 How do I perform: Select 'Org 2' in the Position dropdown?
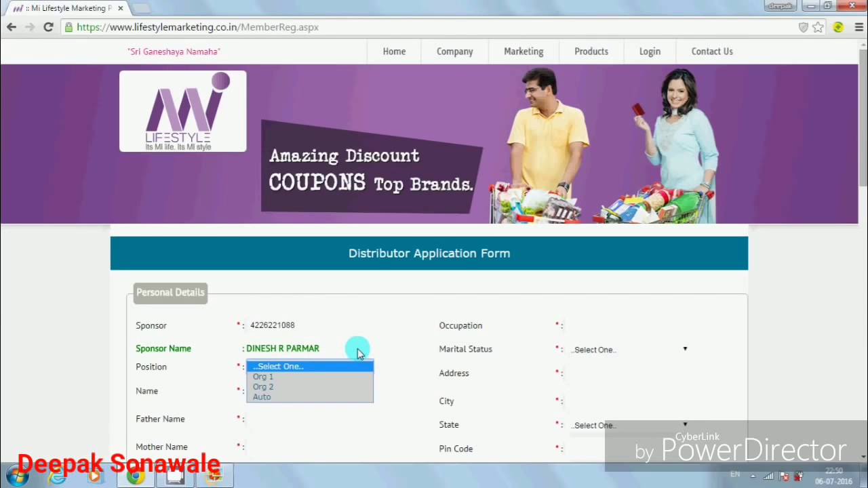click(x=310, y=387)
